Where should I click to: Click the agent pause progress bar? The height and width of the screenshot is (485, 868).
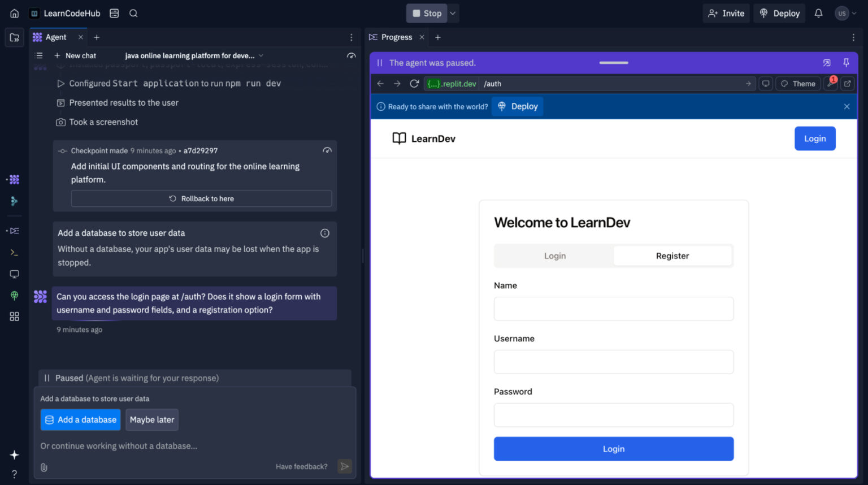coord(613,63)
